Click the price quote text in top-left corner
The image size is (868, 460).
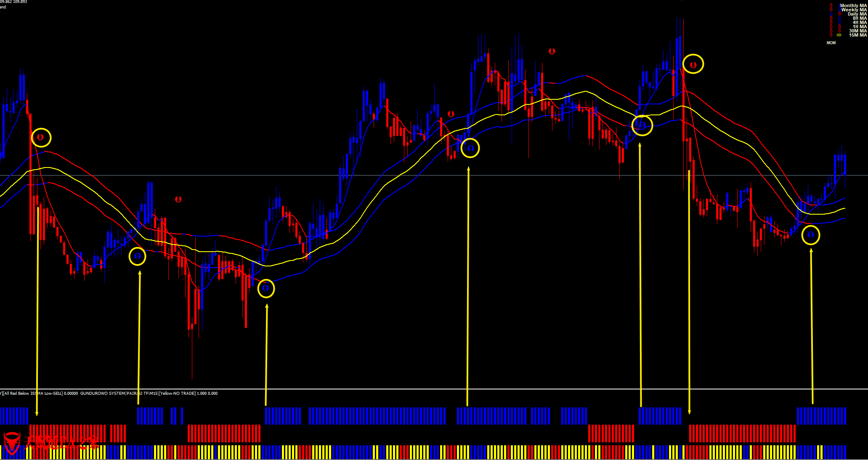pyautogui.click(x=13, y=2)
